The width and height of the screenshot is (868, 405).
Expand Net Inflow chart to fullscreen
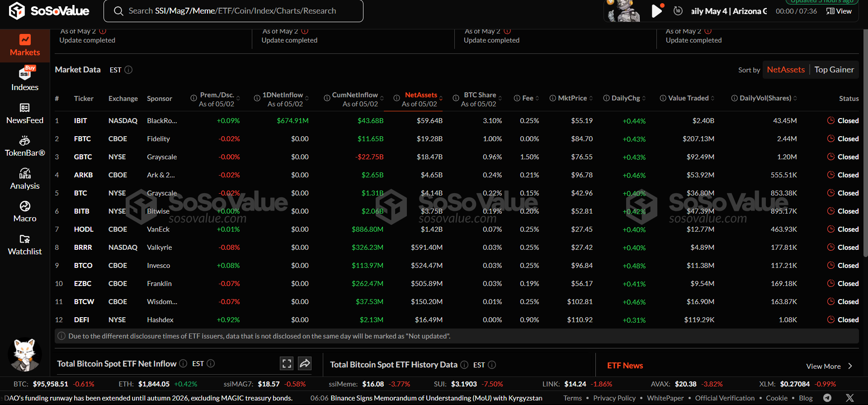click(x=287, y=363)
